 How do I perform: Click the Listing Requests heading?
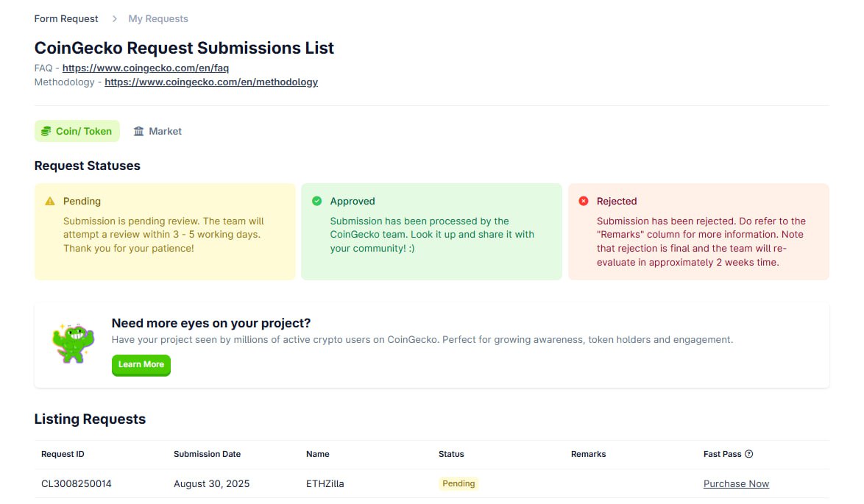90,419
